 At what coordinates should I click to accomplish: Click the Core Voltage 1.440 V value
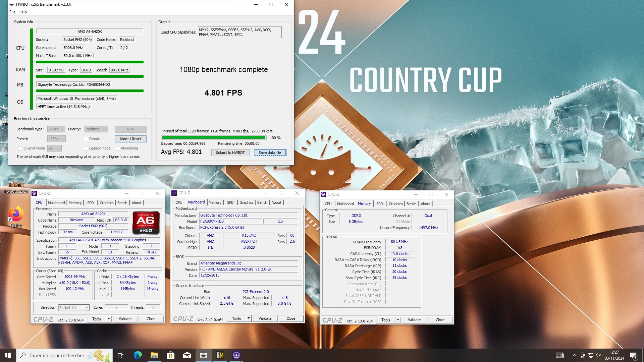point(117,232)
